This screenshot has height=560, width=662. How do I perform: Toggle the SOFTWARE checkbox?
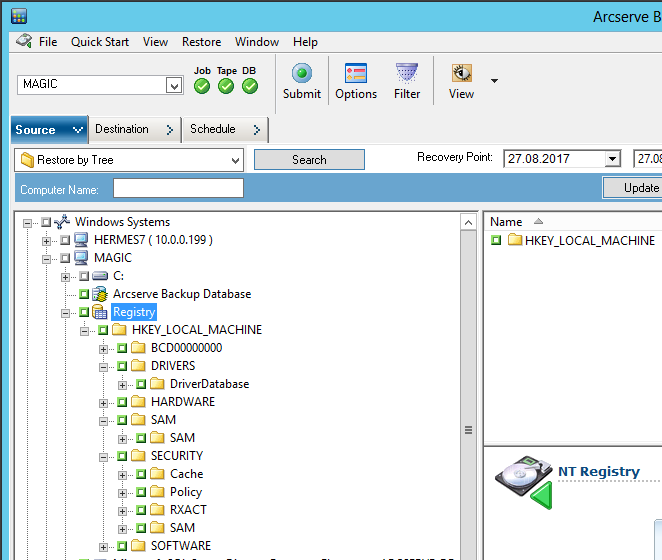tap(122, 546)
